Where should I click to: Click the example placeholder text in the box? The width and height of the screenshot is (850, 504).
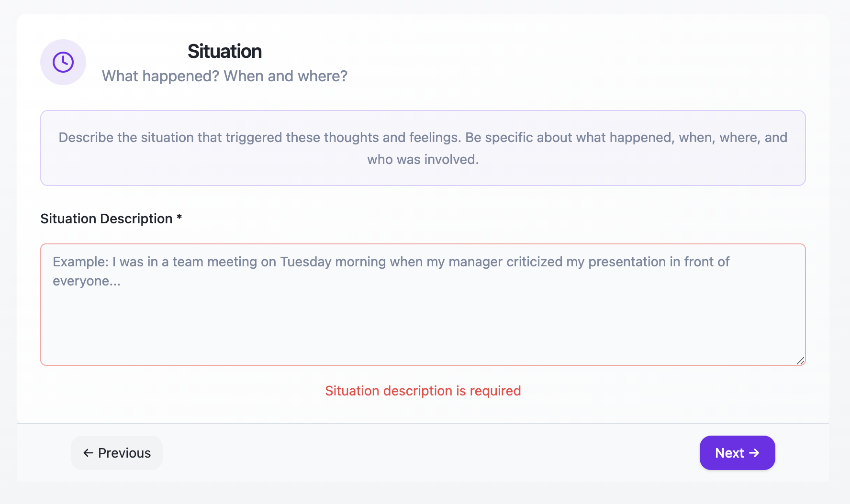pos(390,271)
